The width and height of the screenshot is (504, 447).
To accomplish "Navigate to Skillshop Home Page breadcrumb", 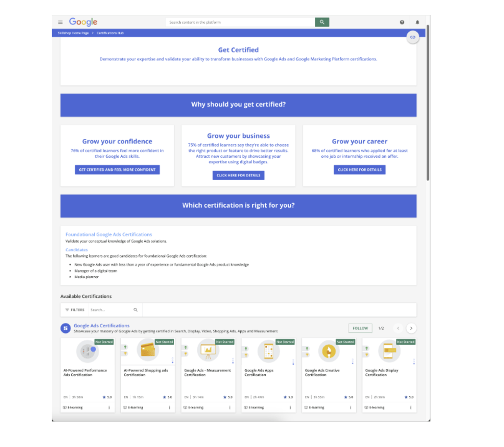I will tap(73, 32).
